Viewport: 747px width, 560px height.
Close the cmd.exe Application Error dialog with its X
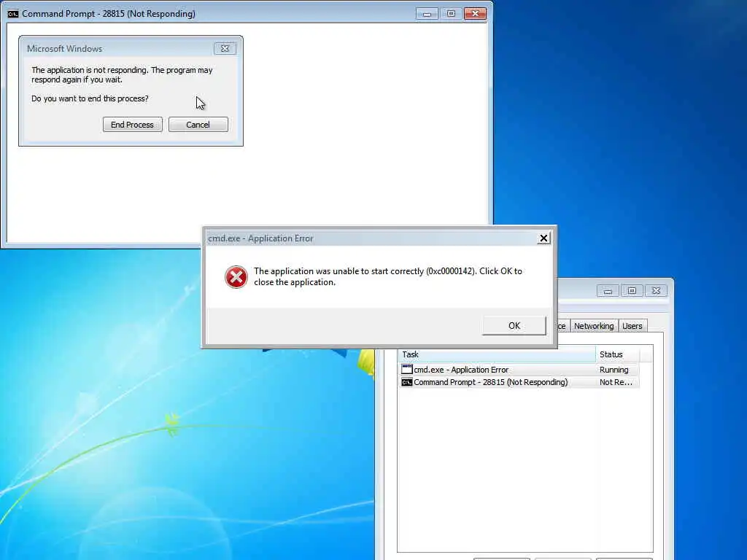click(x=543, y=238)
